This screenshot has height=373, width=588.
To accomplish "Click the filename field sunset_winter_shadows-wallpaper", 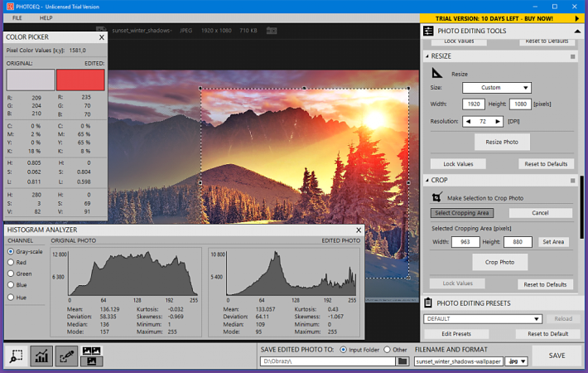I will 458,361.
